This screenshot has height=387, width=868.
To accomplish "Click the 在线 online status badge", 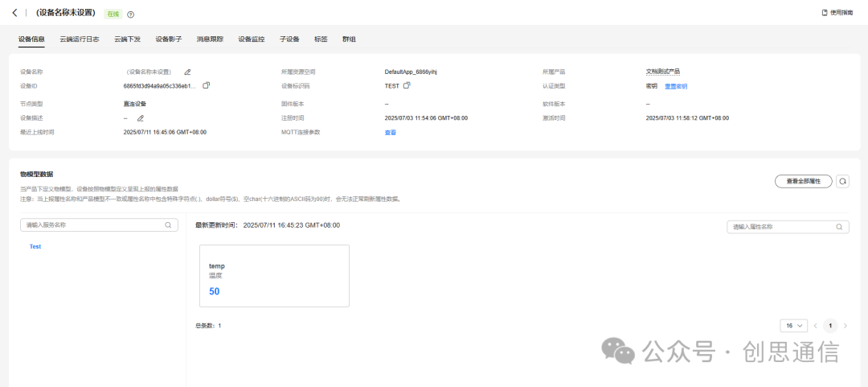I will (x=113, y=14).
